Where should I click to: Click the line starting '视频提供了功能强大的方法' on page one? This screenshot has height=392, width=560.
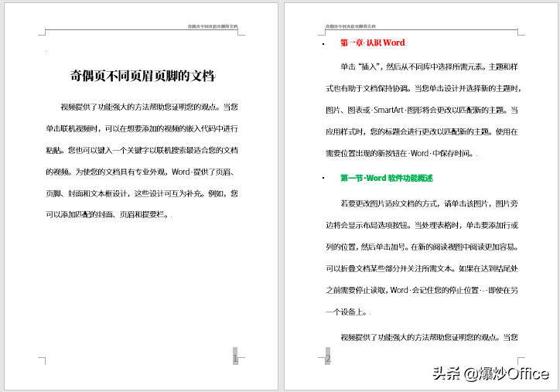(149, 107)
